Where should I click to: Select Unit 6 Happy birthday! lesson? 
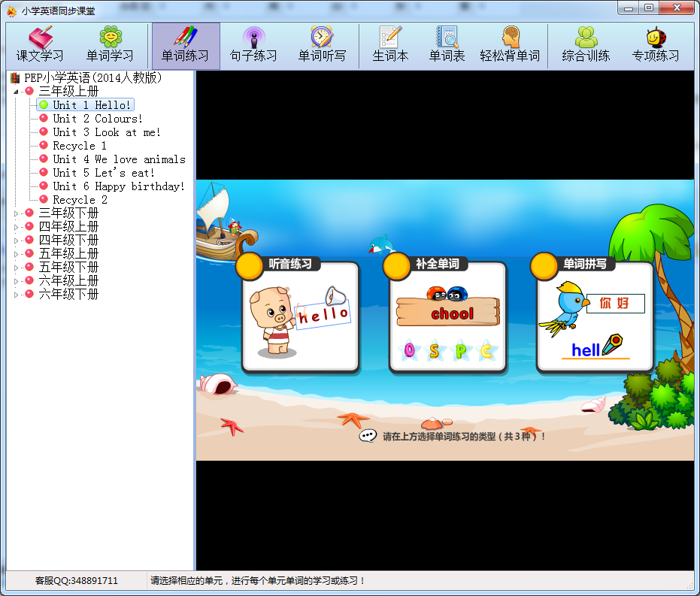118,186
